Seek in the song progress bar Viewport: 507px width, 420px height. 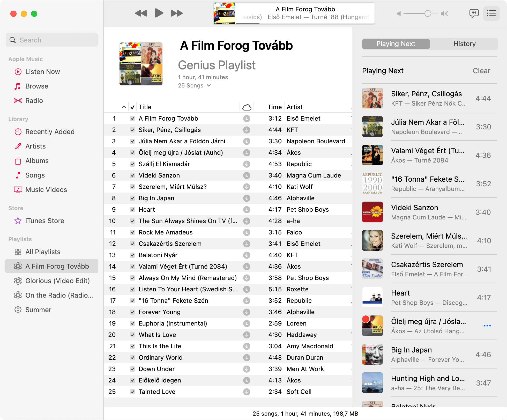(305, 24)
